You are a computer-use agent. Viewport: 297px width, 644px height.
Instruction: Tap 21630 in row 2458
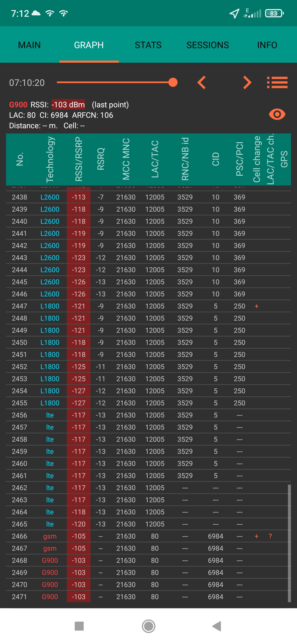126,439
